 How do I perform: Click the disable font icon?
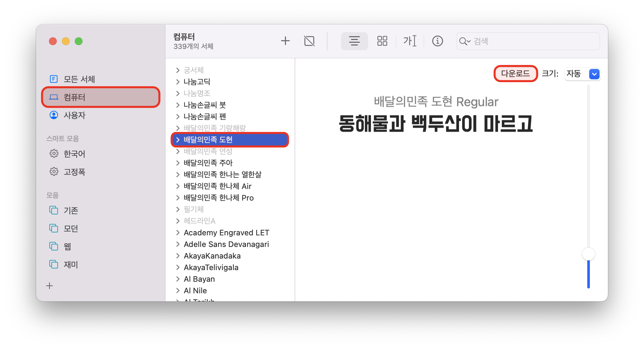[x=309, y=41]
